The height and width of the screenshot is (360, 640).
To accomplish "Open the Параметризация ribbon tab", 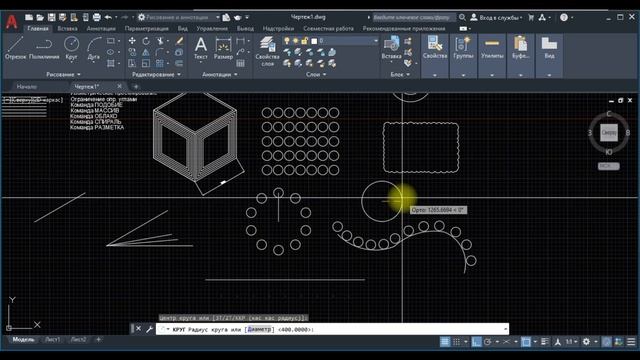I will pos(146,29).
